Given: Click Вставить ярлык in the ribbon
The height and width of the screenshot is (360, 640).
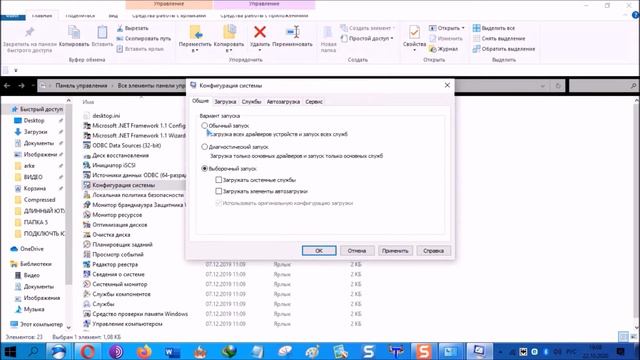Looking at the screenshot, I should point(140,49).
